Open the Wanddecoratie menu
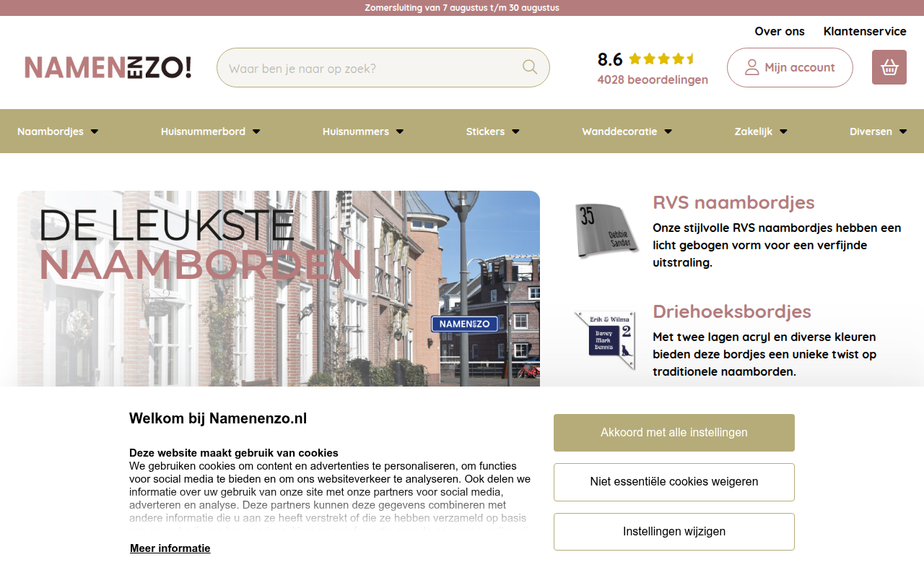Screen dimensions: 924x578 pyautogui.click(x=619, y=131)
